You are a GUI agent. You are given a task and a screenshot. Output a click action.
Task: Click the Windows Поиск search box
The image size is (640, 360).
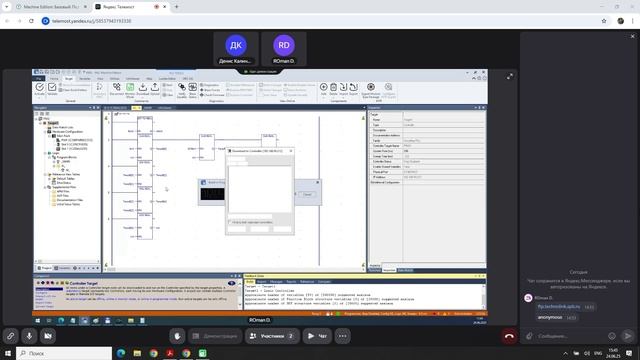(64, 353)
